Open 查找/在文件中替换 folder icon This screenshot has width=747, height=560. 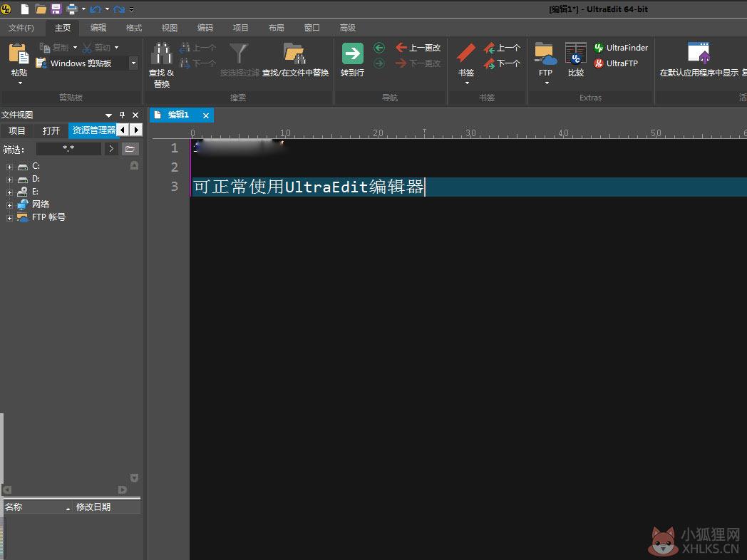[294, 53]
